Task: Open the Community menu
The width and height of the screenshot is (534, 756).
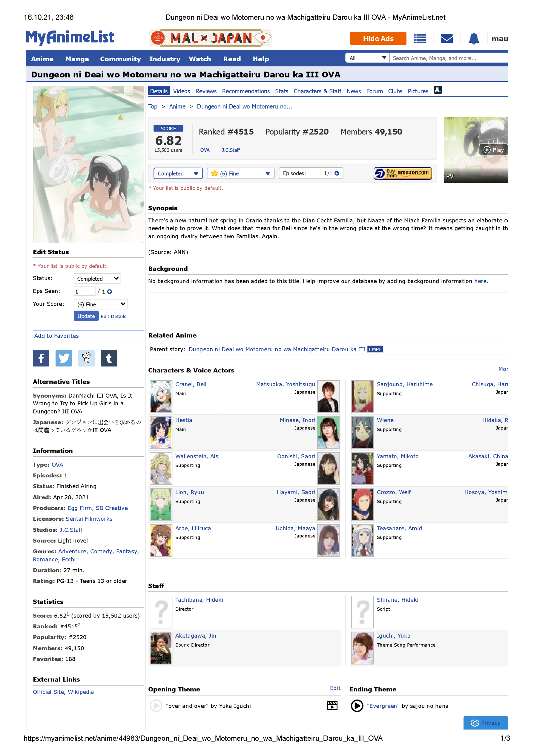Action: pos(120,59)
